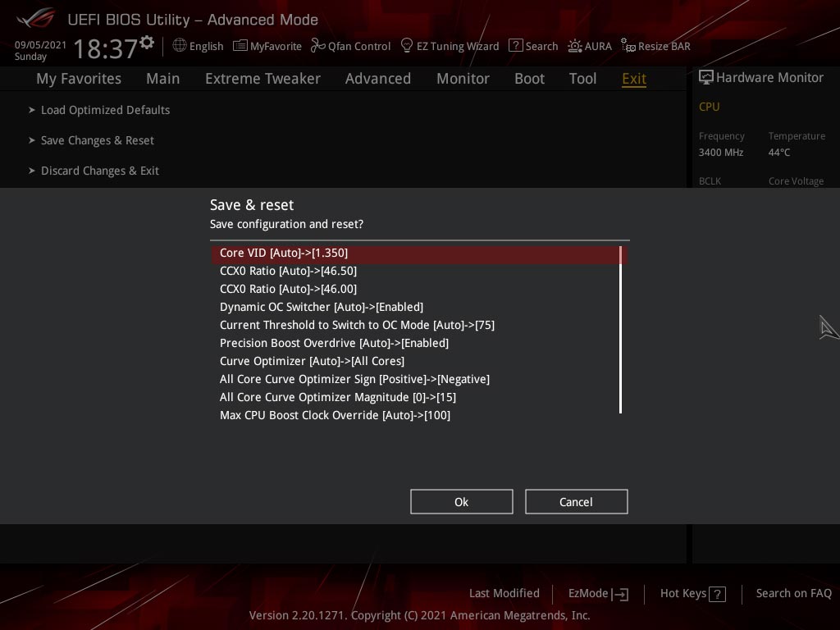840x630 pixels.
Task: Select Discard Changes & Exit
Action: tap(100, 171)
